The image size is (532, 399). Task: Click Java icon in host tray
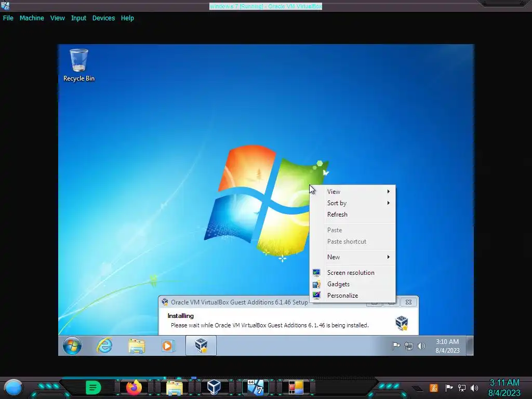click(x=434, y=388)
